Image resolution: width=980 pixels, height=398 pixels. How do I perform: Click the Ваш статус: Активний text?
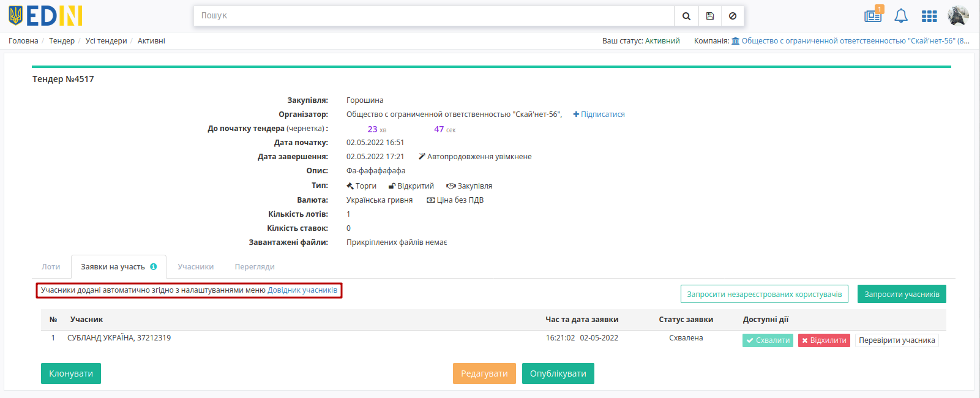tap(641, 41)
